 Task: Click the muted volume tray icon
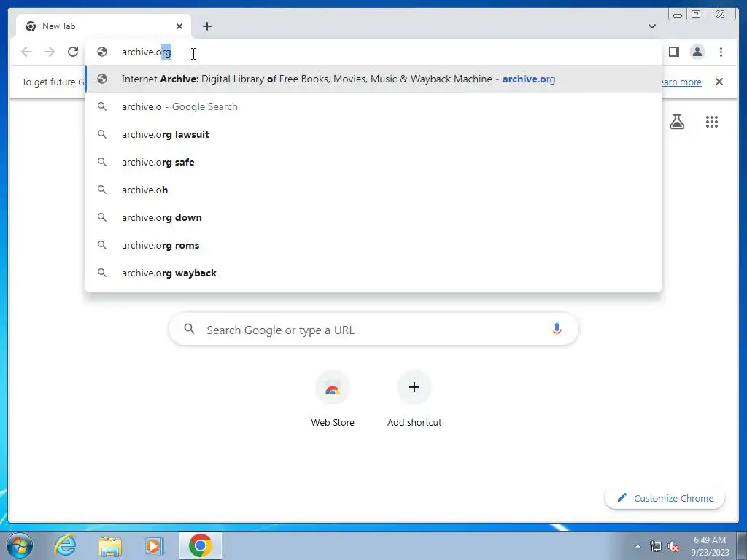[x=673, y=547]
